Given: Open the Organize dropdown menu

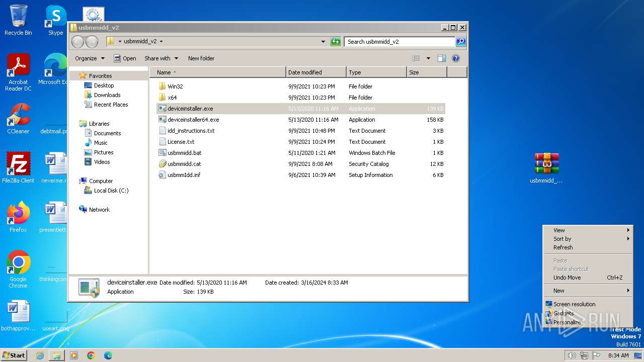Looking at the screenshot, I should (x=90, y=58).
